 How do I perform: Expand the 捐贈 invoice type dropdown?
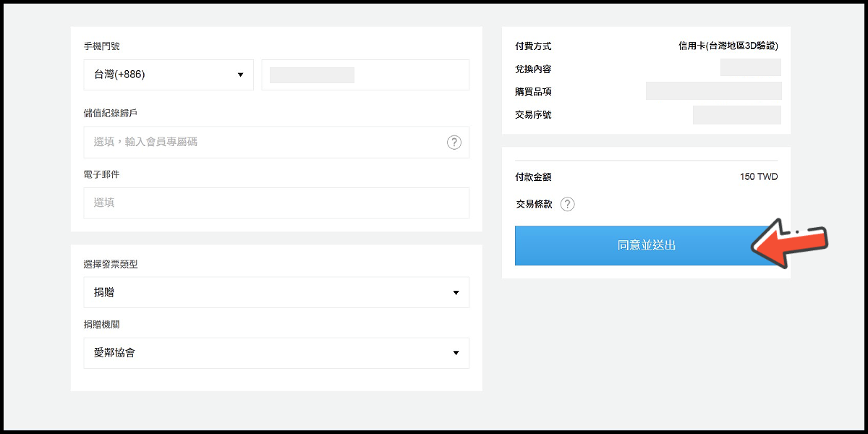click(276, 292)
